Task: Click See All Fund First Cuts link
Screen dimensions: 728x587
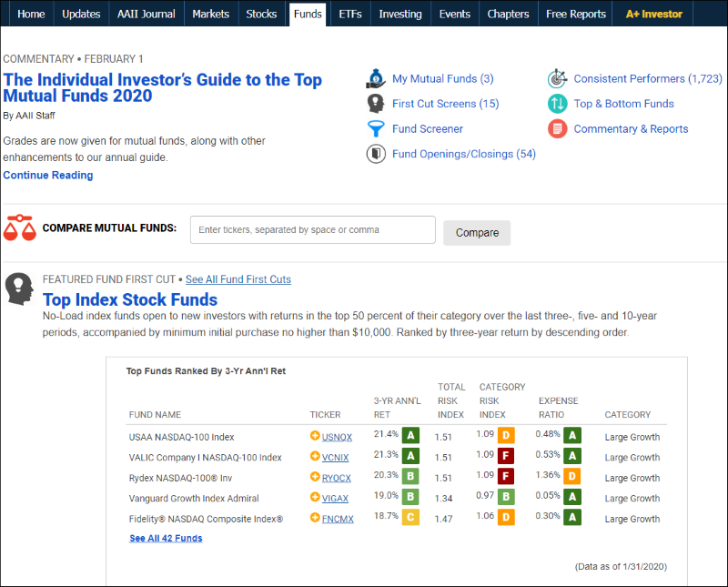Action: click(238, 279)
